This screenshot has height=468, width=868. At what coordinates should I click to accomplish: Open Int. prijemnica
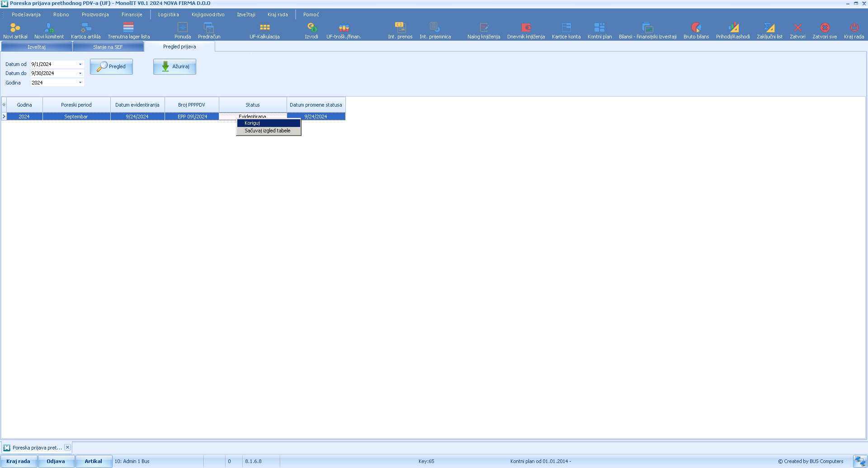point(435,31)
